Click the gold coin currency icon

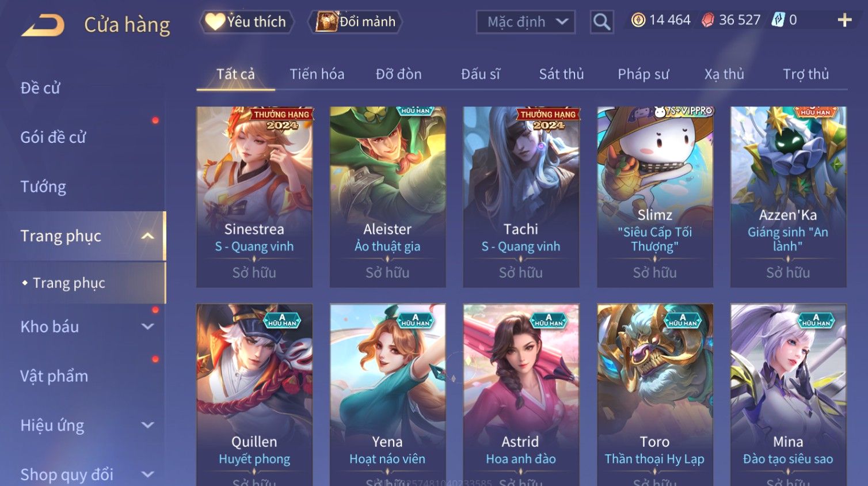[x=638, y=20]
